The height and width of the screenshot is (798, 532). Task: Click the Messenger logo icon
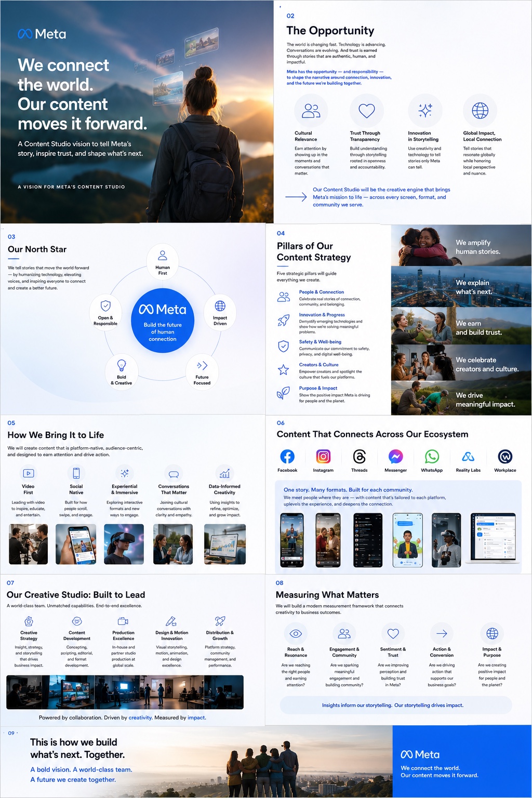point(396,457)
